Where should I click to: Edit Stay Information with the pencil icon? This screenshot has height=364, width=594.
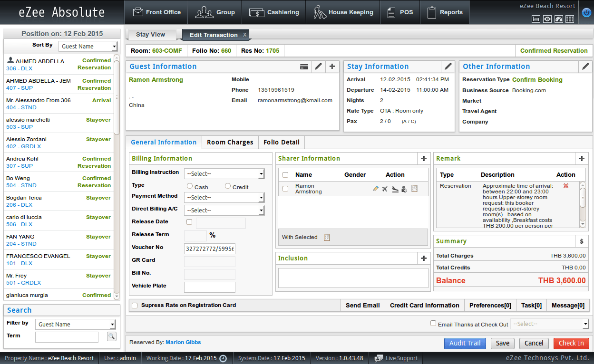448,67
